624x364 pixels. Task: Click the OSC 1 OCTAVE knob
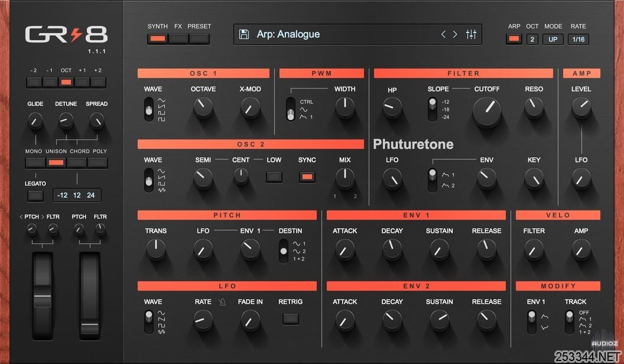click(x=203, y=107)
